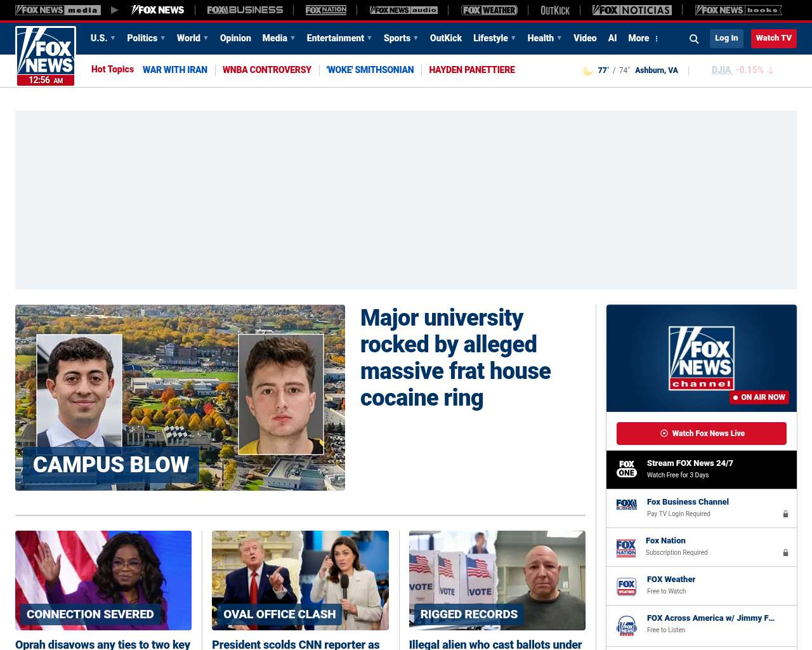Open Fox Noticias logo in top bar
Viewport: 812px width, 650px height.
(x=632, y=10)
